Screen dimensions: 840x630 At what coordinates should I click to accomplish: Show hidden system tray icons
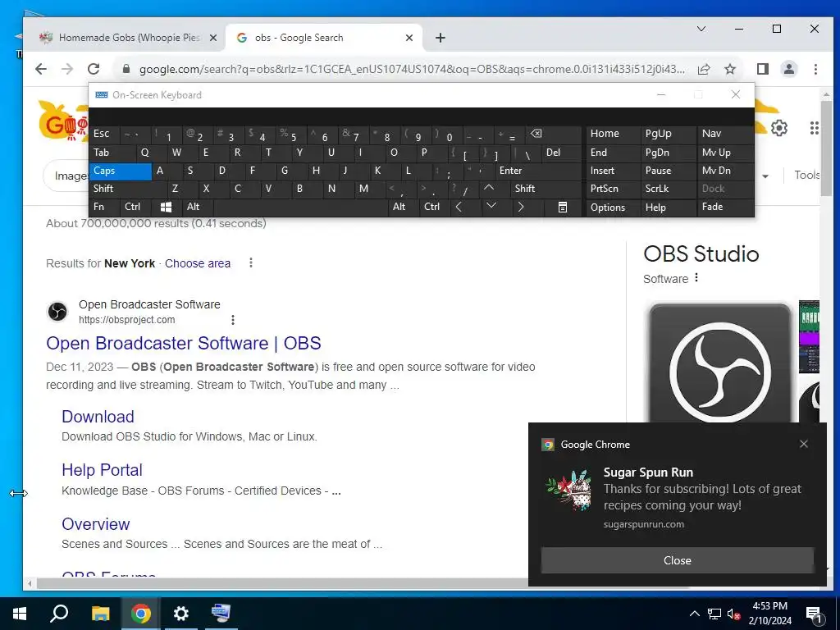tap(694, 614)
